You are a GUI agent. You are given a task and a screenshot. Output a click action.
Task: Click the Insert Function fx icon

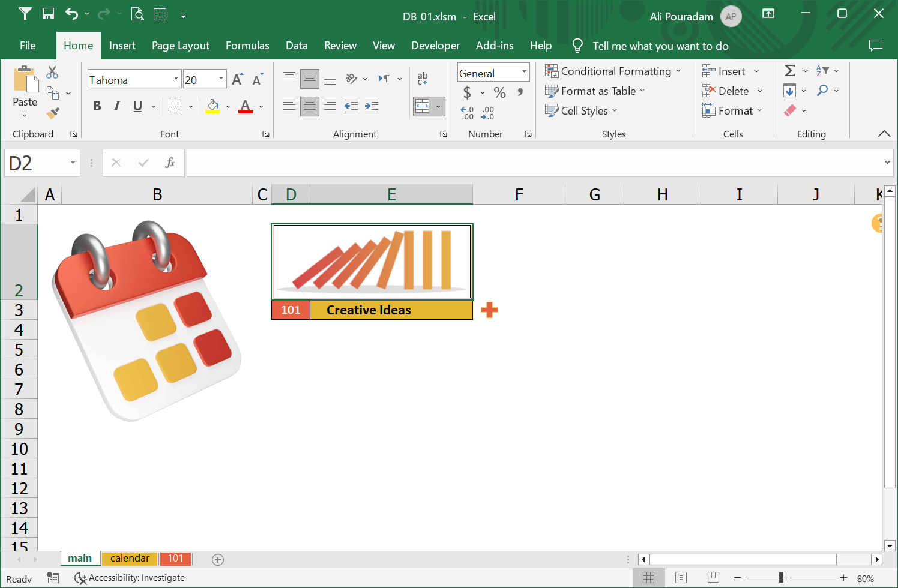point(170,163)
